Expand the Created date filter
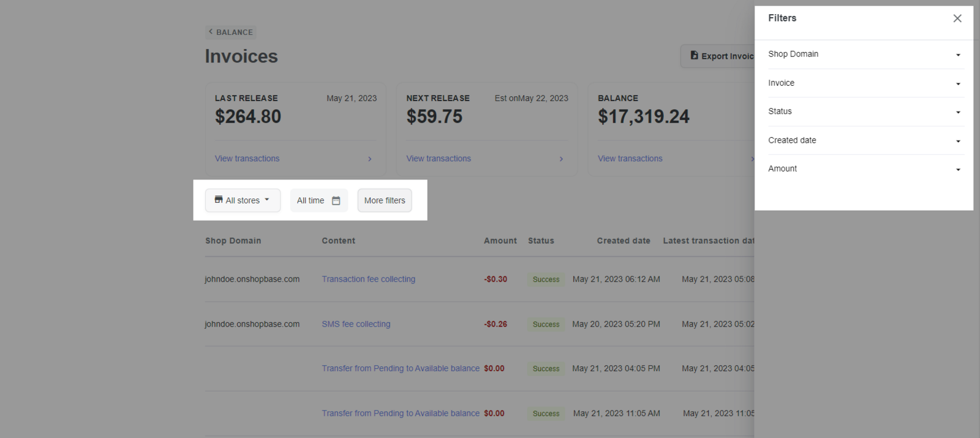This screenshot has height=438, width=980. coord(864,140)
